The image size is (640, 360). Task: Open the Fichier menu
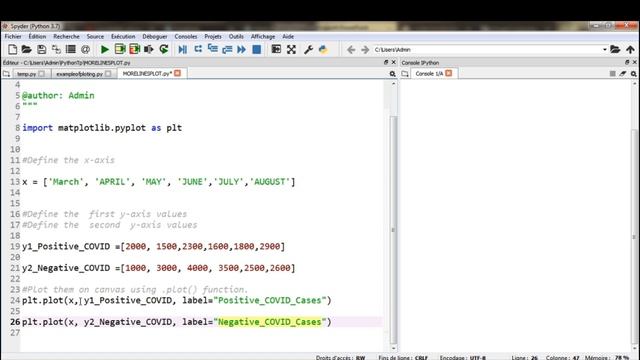pos(13,36)
